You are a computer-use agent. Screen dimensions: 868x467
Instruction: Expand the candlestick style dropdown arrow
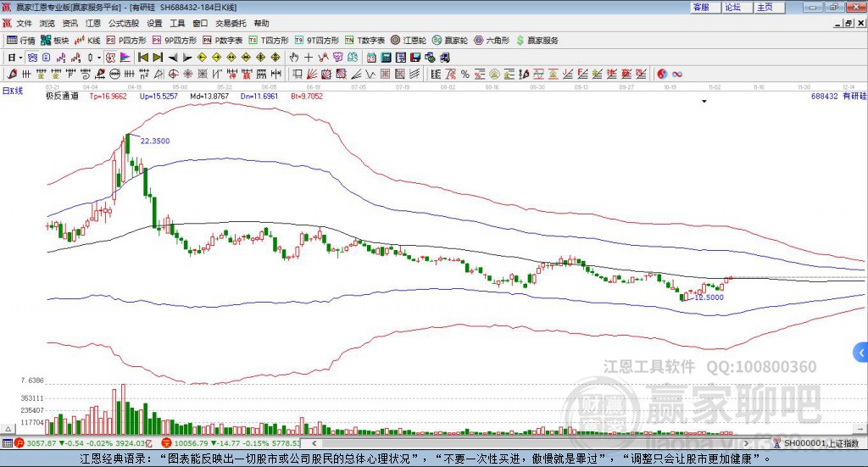[99, 58]
